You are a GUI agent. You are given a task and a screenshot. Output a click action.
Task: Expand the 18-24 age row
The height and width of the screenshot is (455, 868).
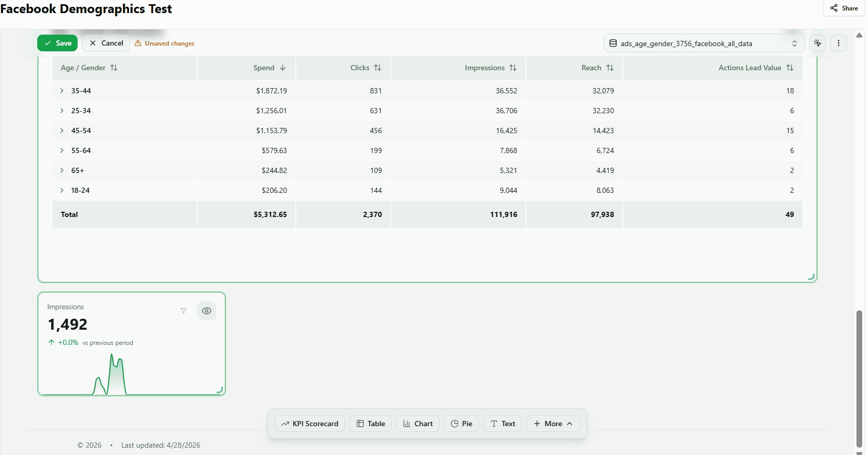click(x=62, y=190)
